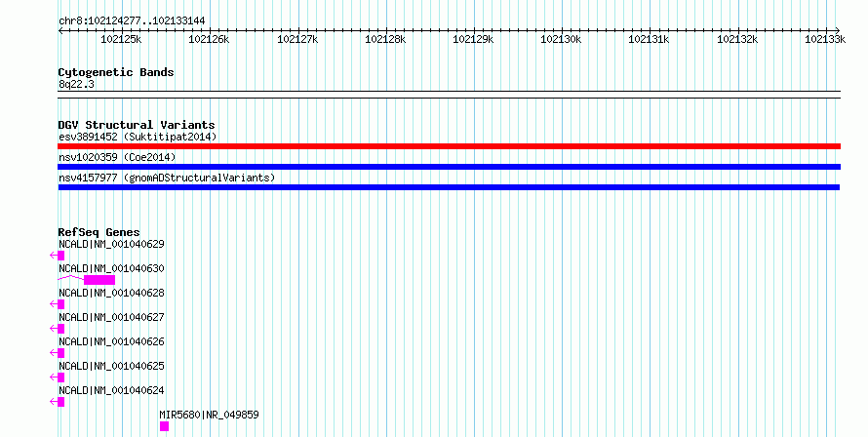The width and height of the screenshot is (868, 437).
Task: Open NCALD|NM_001040629 transcript label
Action: tap(111, 244)
